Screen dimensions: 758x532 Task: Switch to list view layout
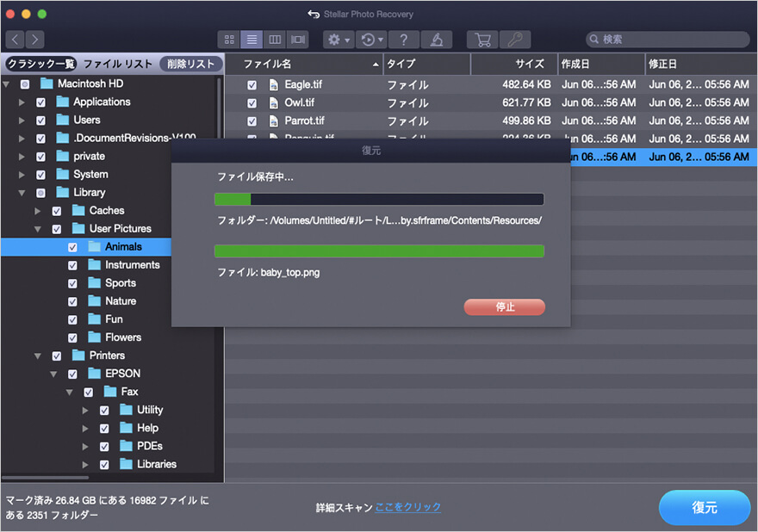click(252, 40)
